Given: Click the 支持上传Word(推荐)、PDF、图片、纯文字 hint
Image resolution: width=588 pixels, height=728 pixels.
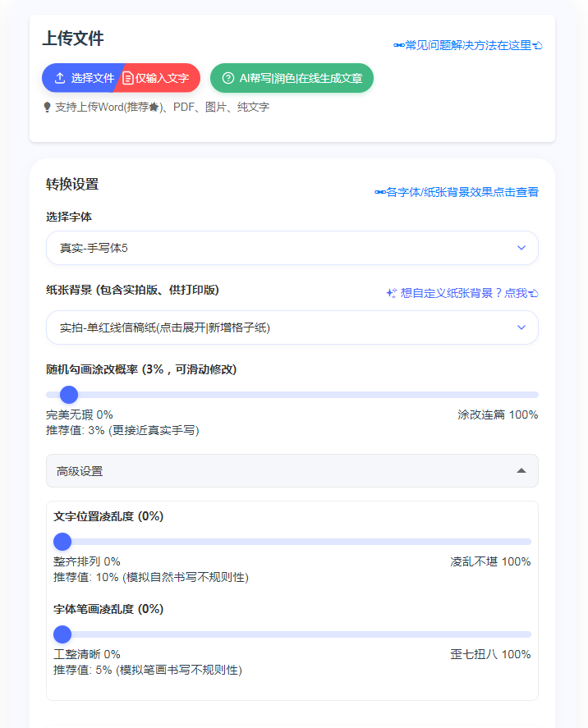Looking at the screenshot, I should pos(157,108).
